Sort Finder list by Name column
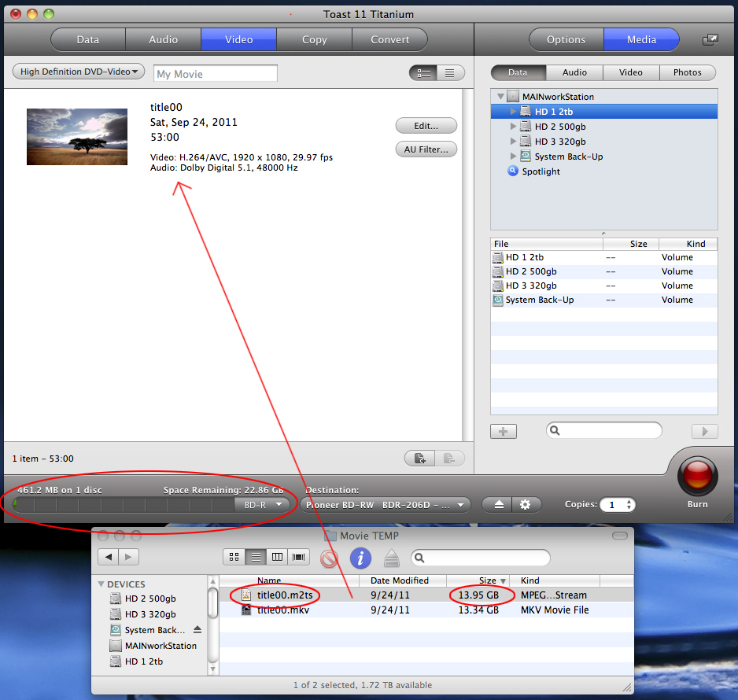The image size is (738, 700). pos(289,580)
